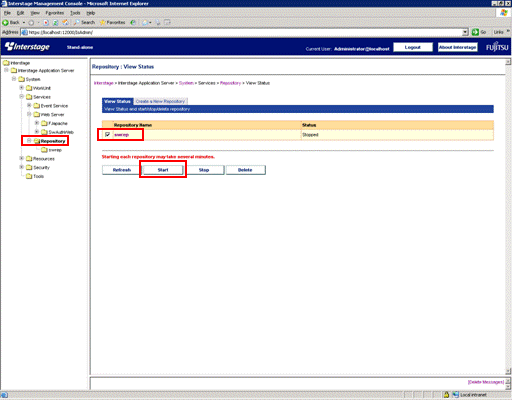Expand the Event Service node

(x=29, y=105)
